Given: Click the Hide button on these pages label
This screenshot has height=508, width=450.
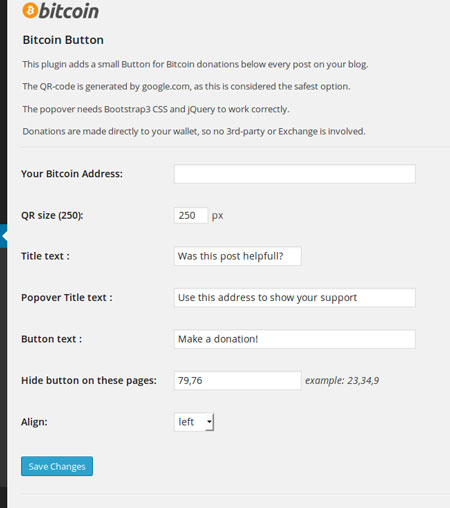Looking at the screenshot, I should [89, 380].
